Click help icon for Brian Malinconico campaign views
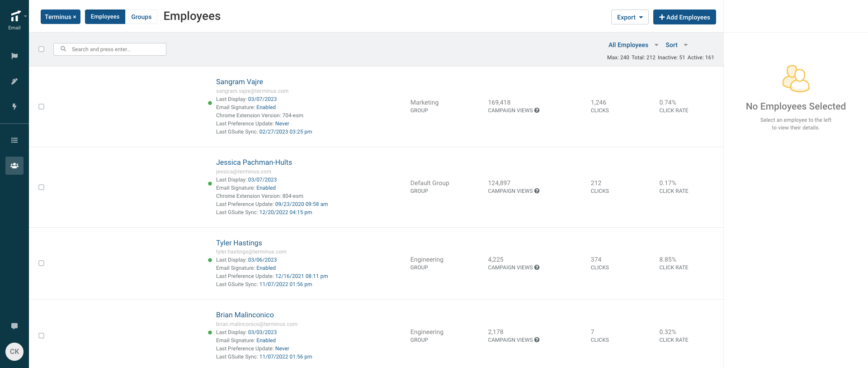868x368 pixels. tap(537, 340)
